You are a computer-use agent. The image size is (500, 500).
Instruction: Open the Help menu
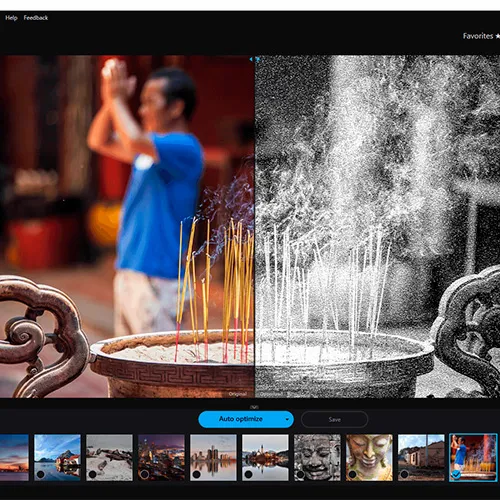(11, 18)
